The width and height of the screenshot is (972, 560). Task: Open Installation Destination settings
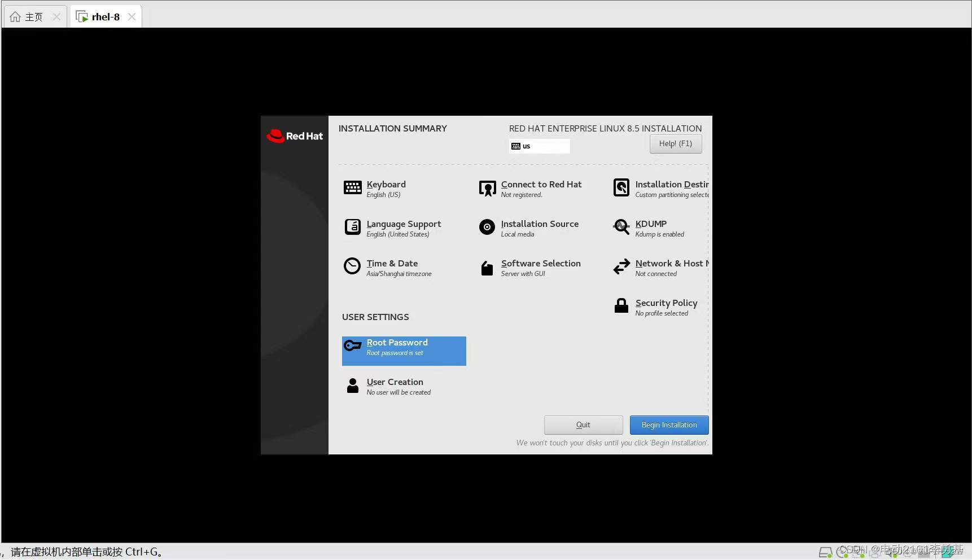[672, 185]
